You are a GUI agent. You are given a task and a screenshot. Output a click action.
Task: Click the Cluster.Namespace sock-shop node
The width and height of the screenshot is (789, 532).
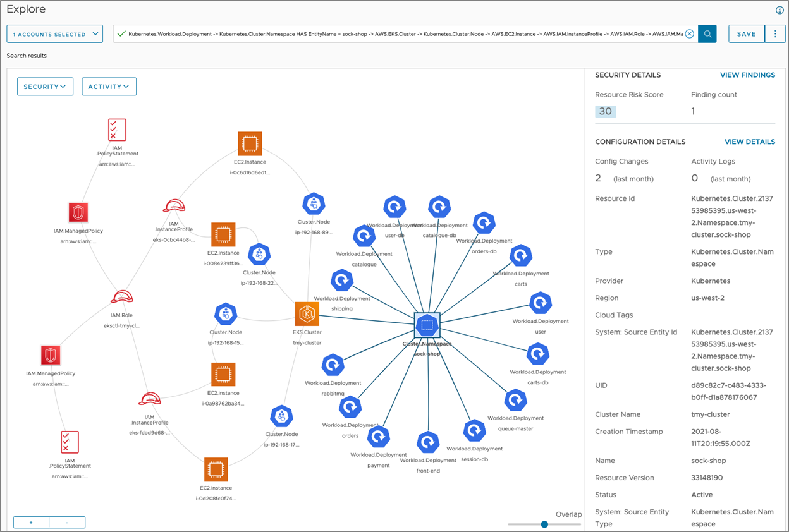(x=427, y=325)
